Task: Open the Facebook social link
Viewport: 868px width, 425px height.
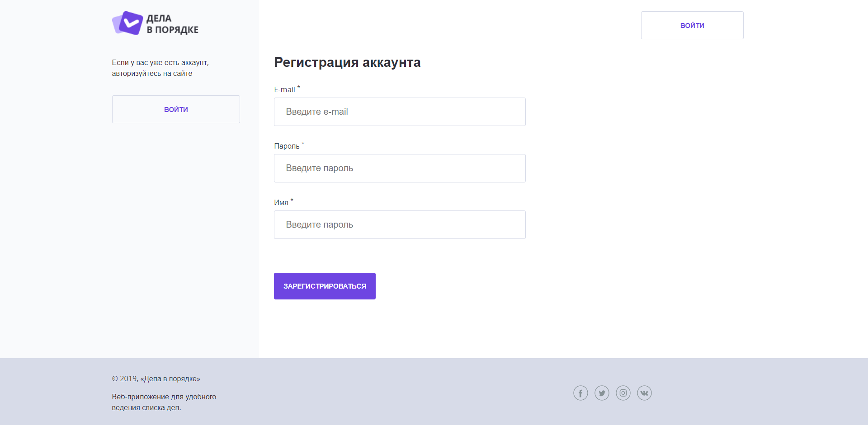Action: point(580,393)
